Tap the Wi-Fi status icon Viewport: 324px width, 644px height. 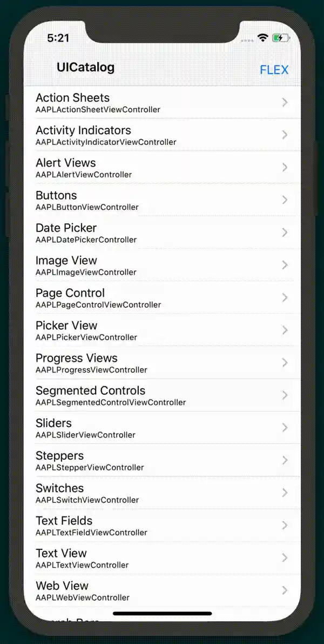pos(263,37)
